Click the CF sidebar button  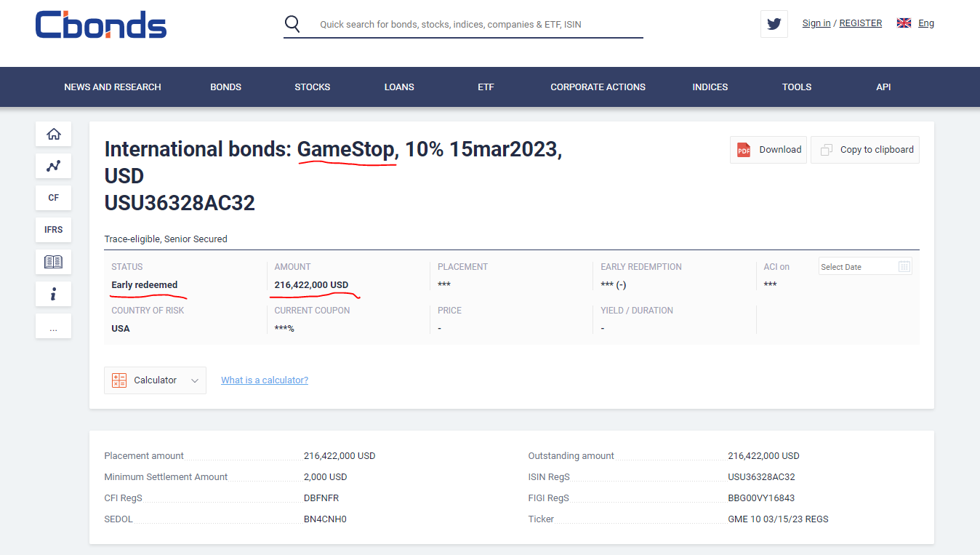(54, 198)
